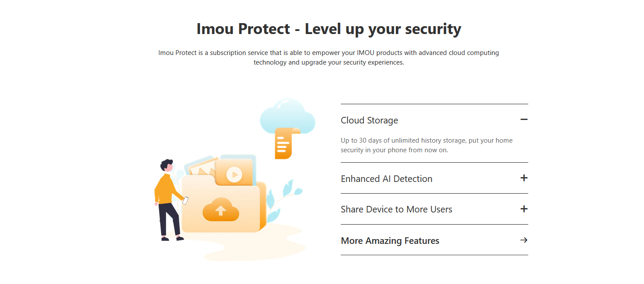This screenshot has height=284, width=644.
Task: Select the Cloud Storage heading
Action: click(x=369, y=120)
